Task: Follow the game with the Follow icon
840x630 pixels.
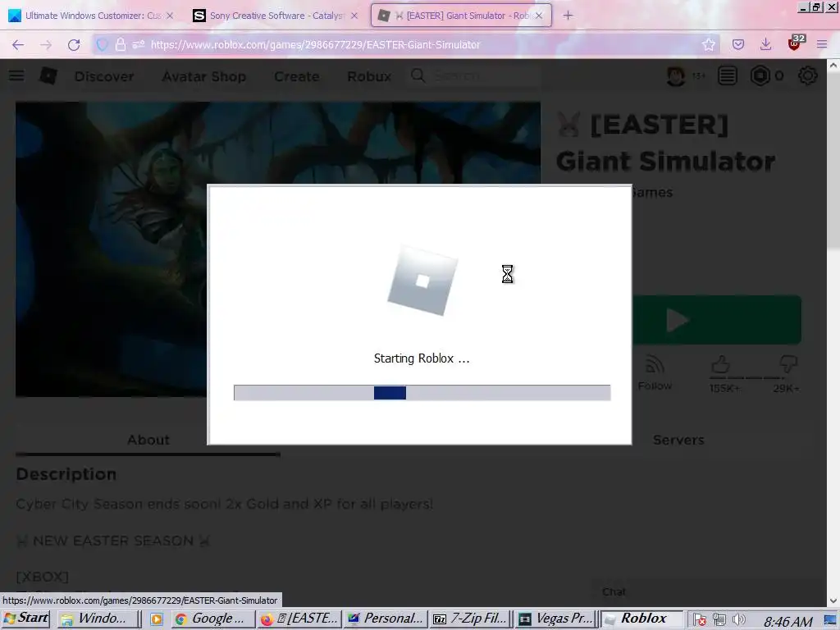Action: tap(655, 373)
